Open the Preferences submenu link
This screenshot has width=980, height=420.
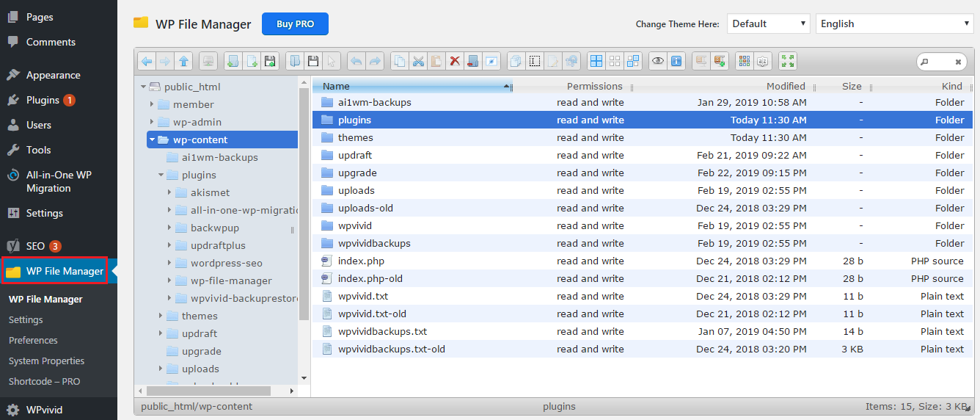[x=33, y=340]
